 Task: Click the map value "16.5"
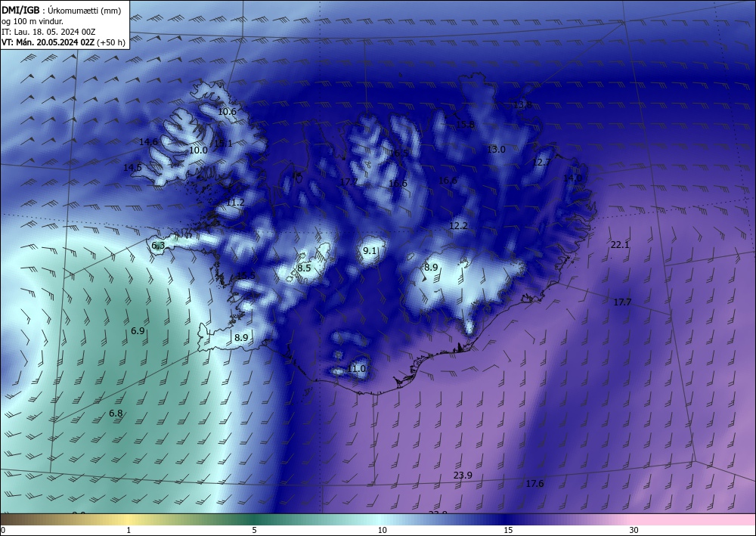coord(399,153)
